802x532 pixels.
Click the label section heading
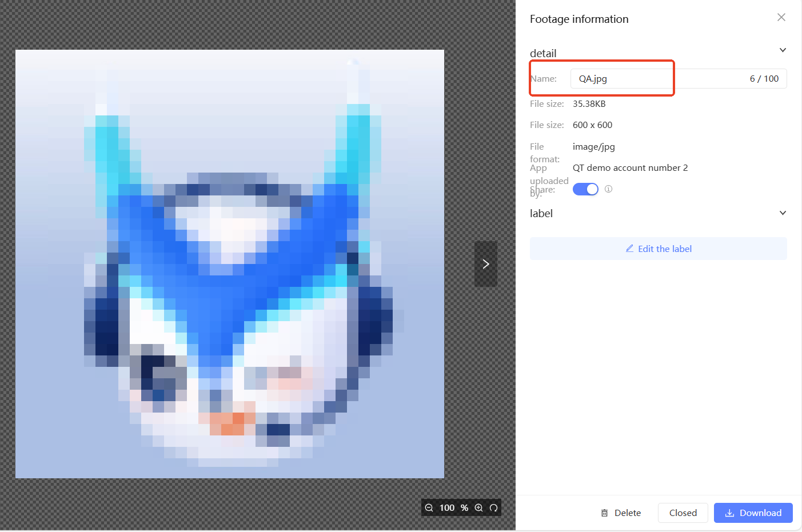[x=541, y=213]
